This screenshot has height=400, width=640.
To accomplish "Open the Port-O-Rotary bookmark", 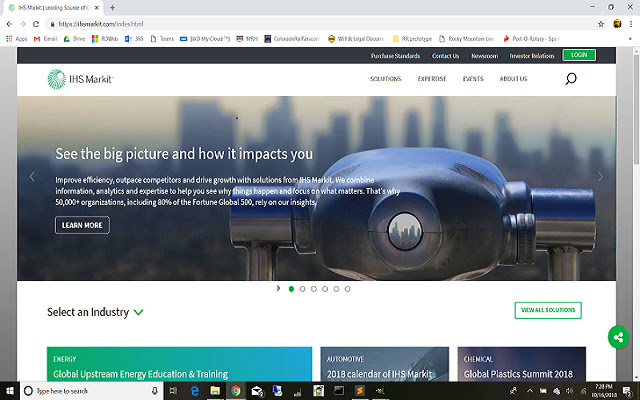I will click(531, 39).
